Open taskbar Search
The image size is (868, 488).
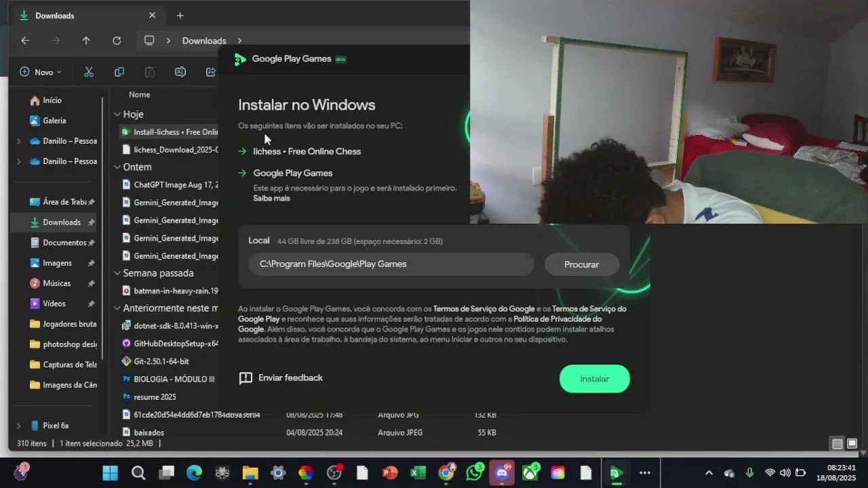point(138,472)
